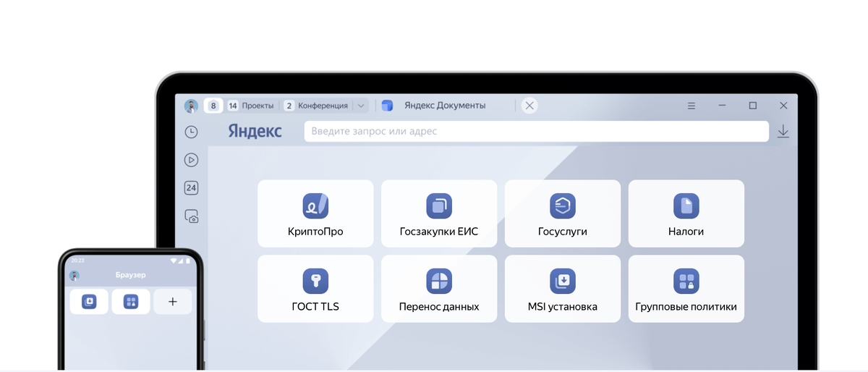The height and width of the screenshot is (372, 868).
Task: Tap the Браузер title on phone
Action: point(130,276)
